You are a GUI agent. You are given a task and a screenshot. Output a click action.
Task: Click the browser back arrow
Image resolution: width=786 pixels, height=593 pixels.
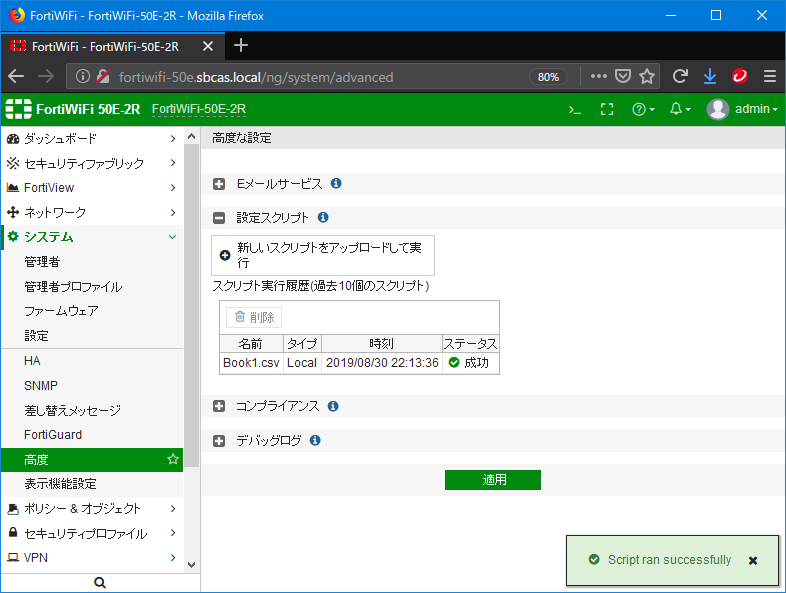pos(16,77)
